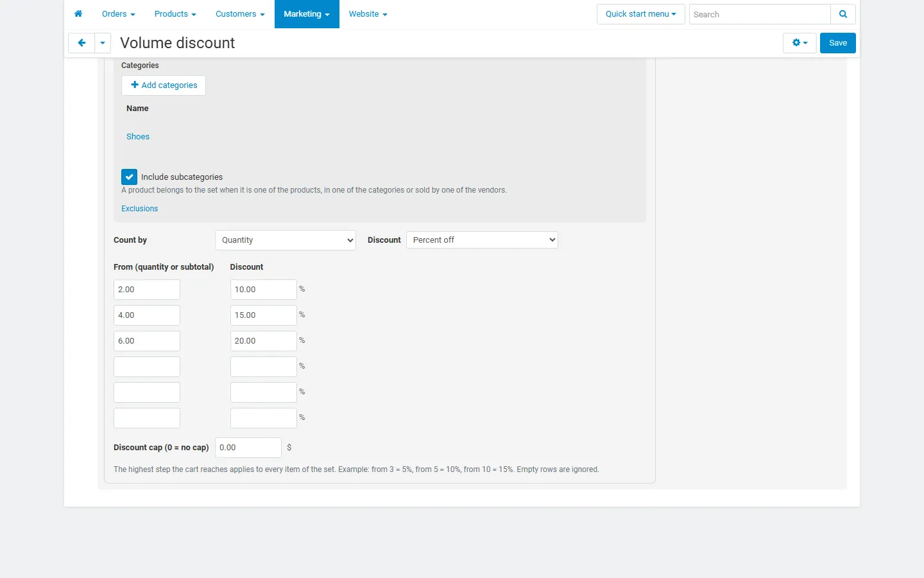Click the 'Volume discount' page title
The height and width of the screenshot is (578, 924).
(178, 43)
